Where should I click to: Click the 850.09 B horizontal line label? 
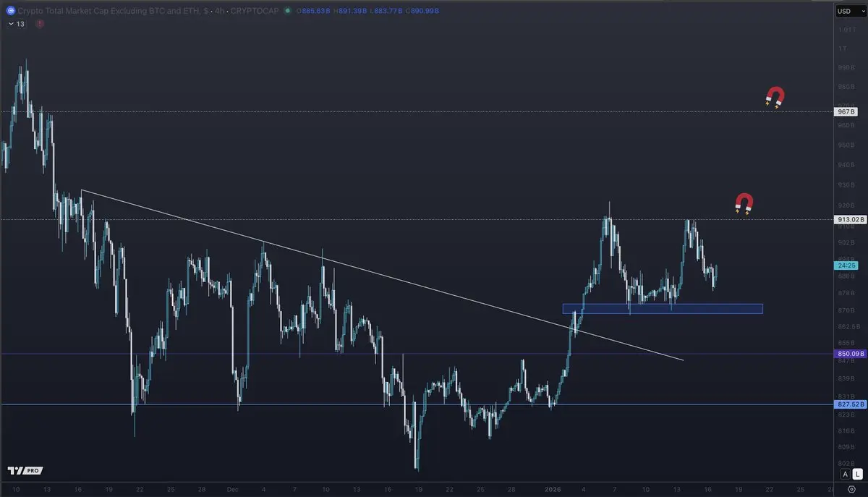(846, 354)
